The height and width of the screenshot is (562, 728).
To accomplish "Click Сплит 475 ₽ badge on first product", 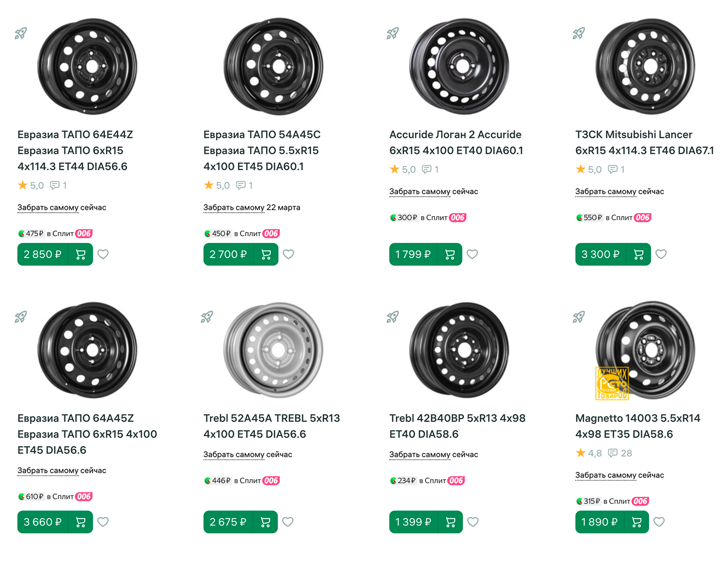I will click(55, 233).
